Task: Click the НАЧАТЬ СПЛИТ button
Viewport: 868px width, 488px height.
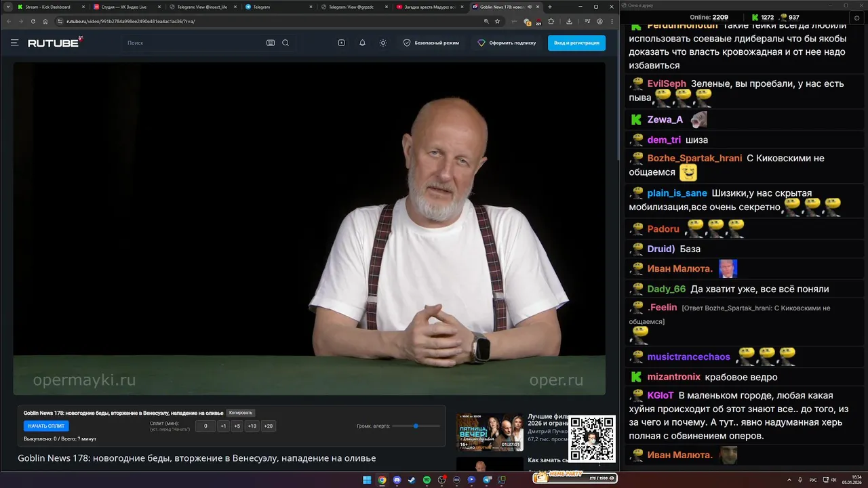Action: click(x=46, y=426)
